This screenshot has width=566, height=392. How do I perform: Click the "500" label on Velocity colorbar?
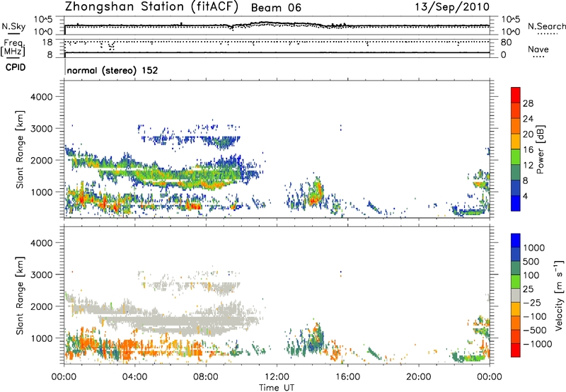coord(531,262)
